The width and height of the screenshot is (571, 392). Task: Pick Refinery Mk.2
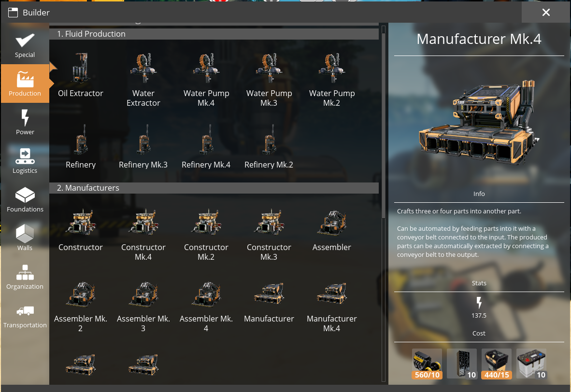pyautogui.click(x=269, y=147)
